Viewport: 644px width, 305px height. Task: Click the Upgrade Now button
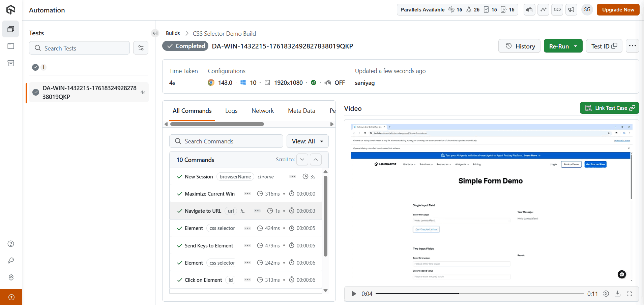(618, 10)
